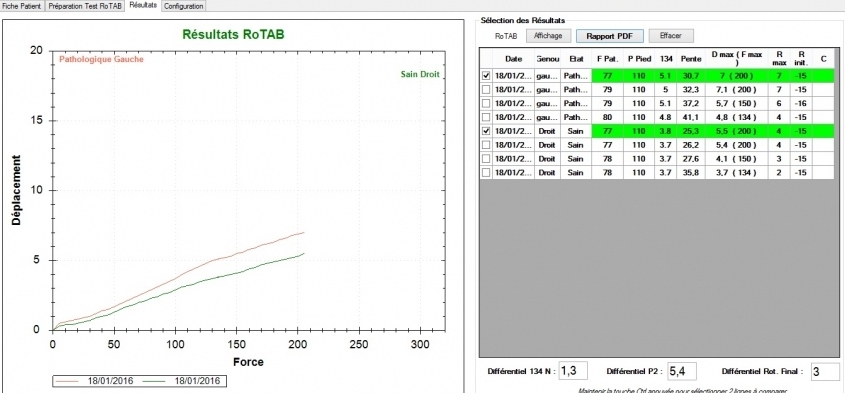
Task: Open the Préparation Test RoTAB tab
Action: click(x=85, y=6)
